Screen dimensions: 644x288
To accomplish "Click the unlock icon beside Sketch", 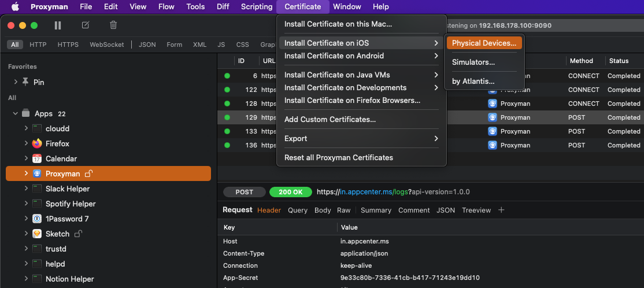I will pos(78,234).
